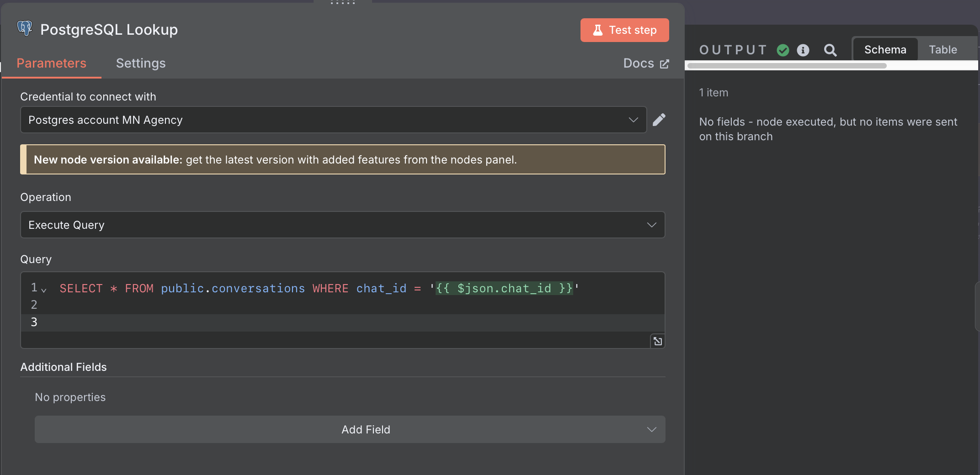The width and height of the screenshot is (980, 475).
Task: Open the Docs link
Action: pyautogui.click(x=646, y=63)
